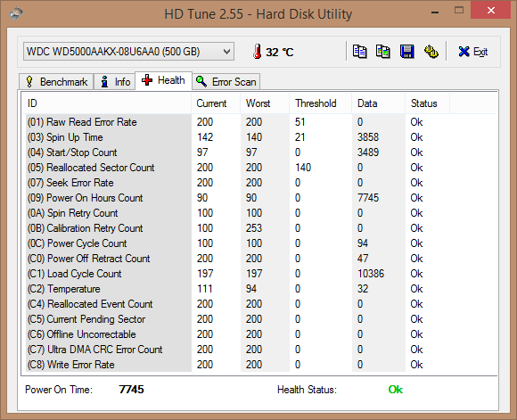517x420 pixels.
Task: Open the HD Tune title bar icon
Action: point(16,13)
